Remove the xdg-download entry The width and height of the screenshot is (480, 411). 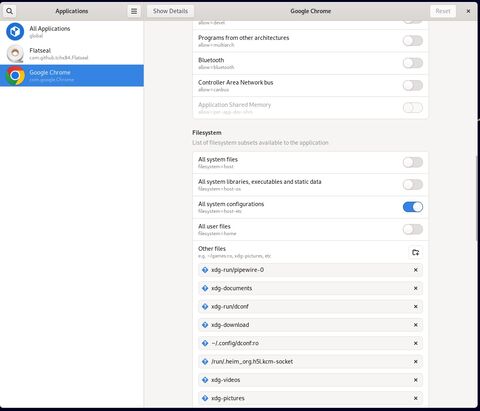click(416, 325)
